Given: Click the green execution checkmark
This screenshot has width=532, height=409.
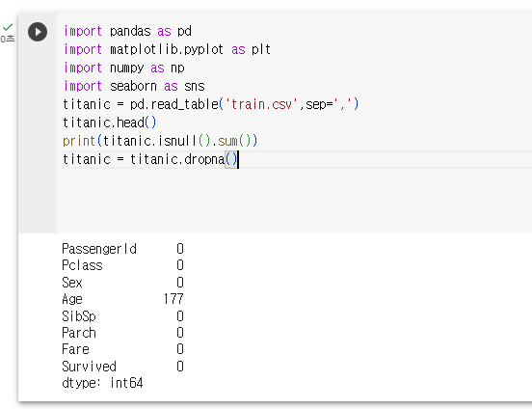Looking at the screenshot, I should click(x=8, y=27).
